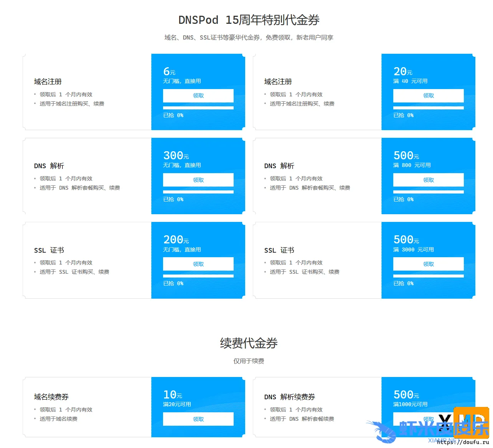
Task: Click '适用于 SSL 证书购买、续费' in 200元 card
Action: (74, 272)
